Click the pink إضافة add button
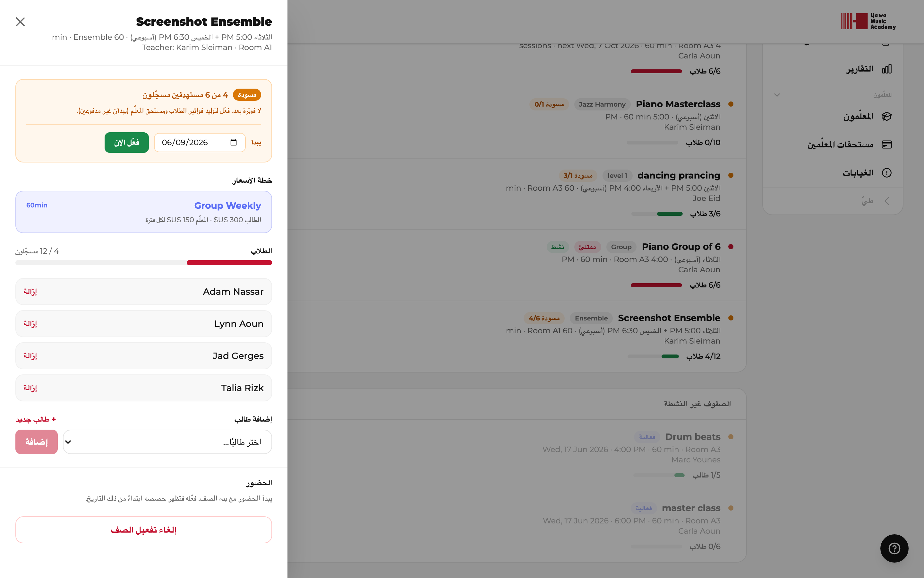Image resolution: width=924 pixels, height=578 pixels. pyautogui.click(x=37, y=442)
